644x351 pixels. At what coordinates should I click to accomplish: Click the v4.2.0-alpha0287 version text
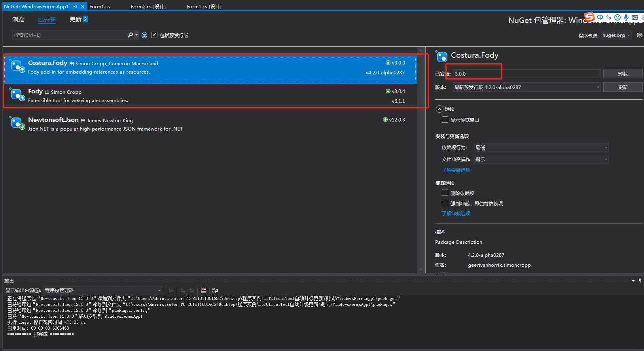385,73
